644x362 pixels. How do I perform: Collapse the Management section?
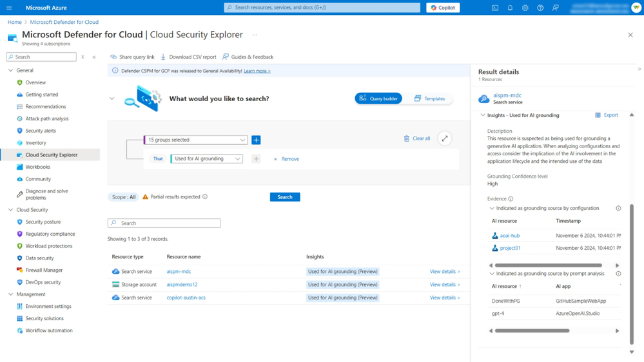(11, 294)
